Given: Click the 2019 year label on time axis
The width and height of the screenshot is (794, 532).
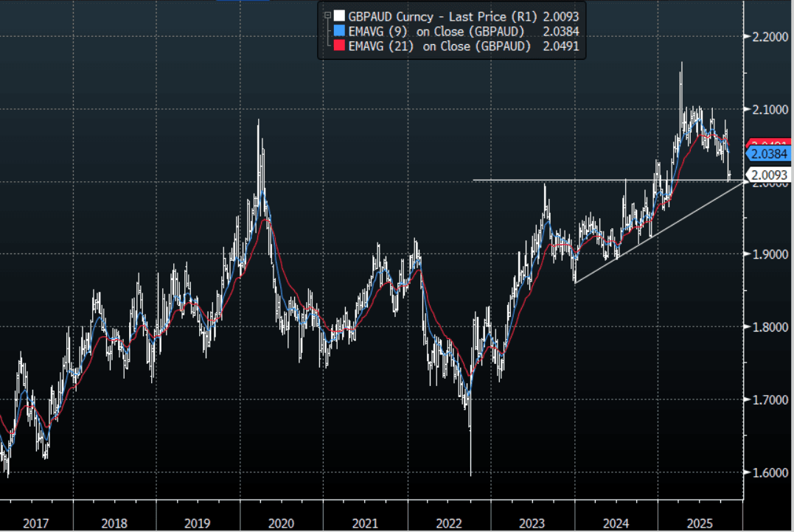Looking at the screenshot, I should tap(197, 523).
